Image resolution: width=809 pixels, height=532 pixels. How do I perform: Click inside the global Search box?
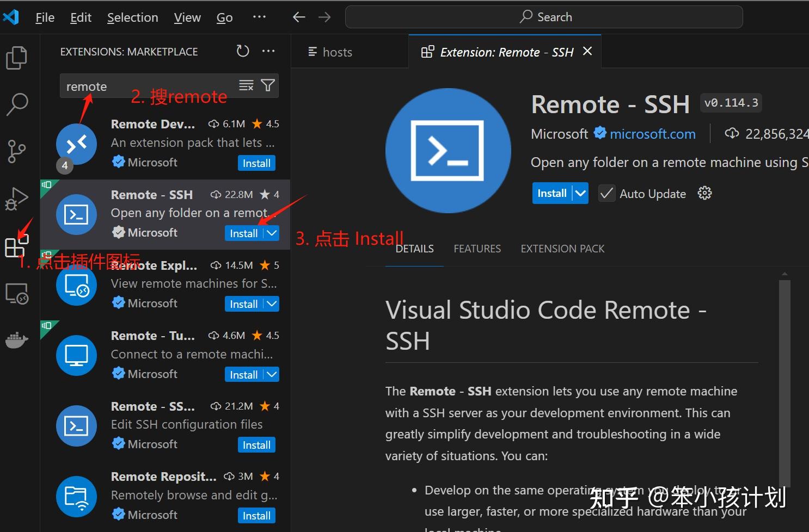(543, 16)
